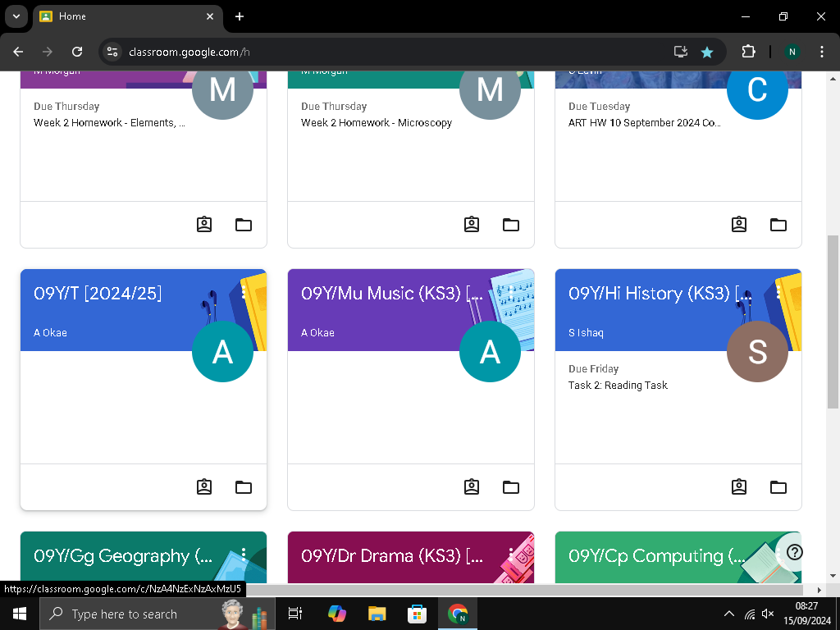Open more options for 09Y/Dr Drama card

510,555
